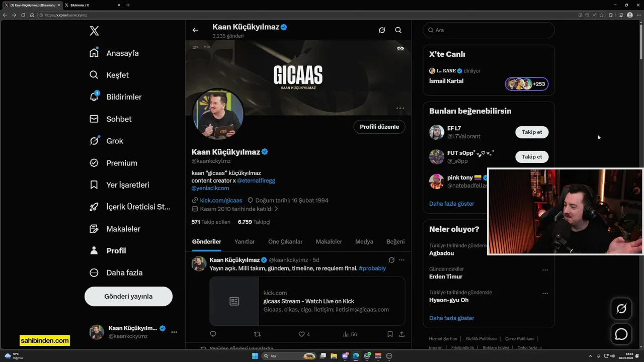Click the verified badge next to profile name

265,152
